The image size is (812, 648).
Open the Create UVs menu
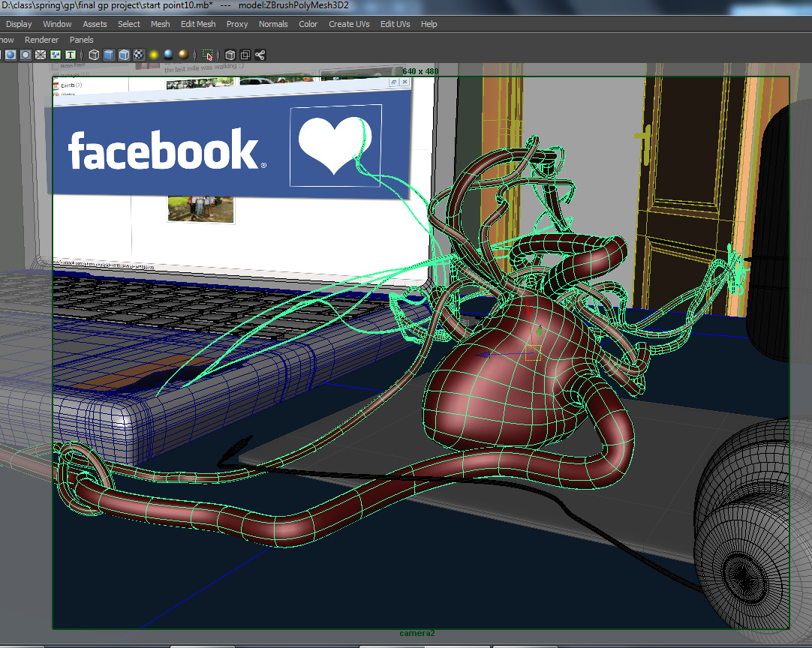pyautogui.click(x=350, y=24)
